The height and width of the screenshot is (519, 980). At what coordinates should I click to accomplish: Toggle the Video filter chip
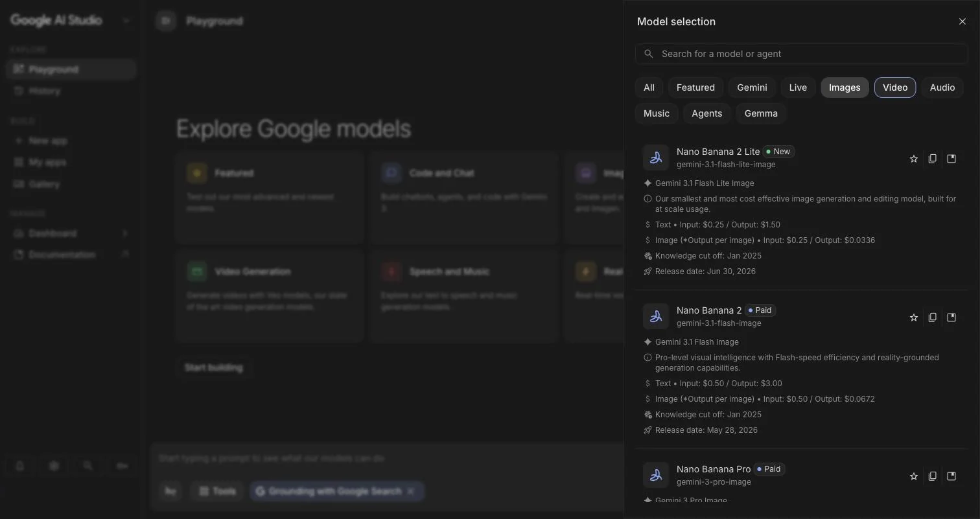pyautogui.click(x=895, y=87)
